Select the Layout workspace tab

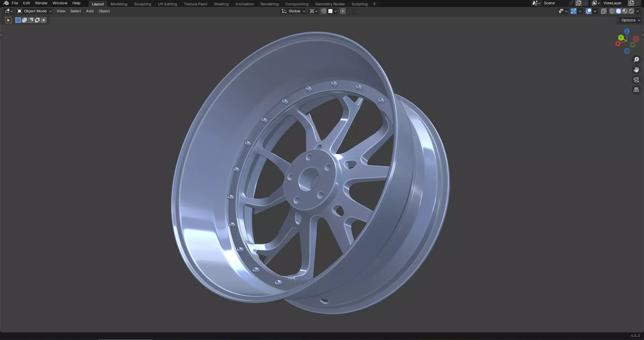pos(98,4)
